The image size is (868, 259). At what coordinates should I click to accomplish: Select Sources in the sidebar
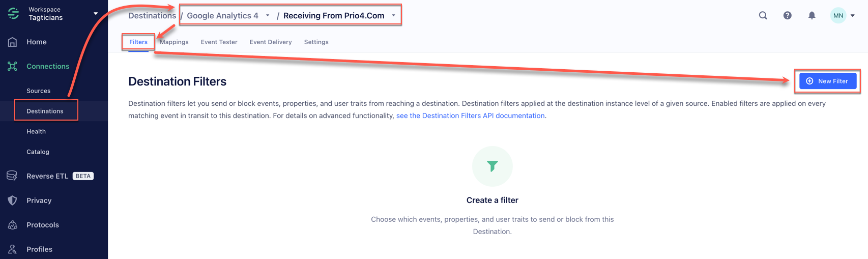click(39, 91)
